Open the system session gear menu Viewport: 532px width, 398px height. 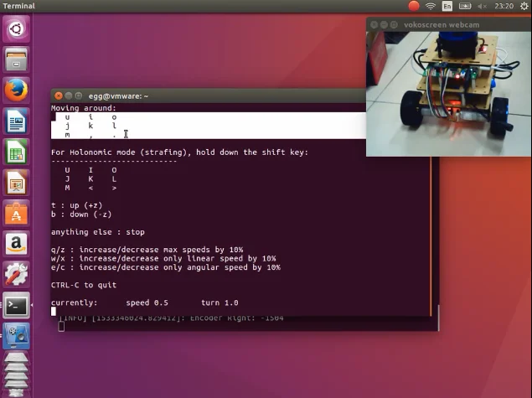tap(524, 6)
